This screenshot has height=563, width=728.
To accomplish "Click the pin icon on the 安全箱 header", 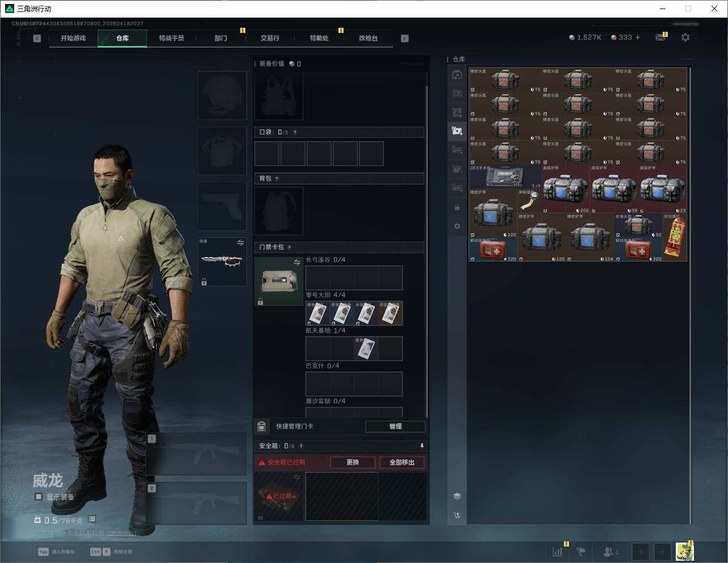I will [421, 446].
